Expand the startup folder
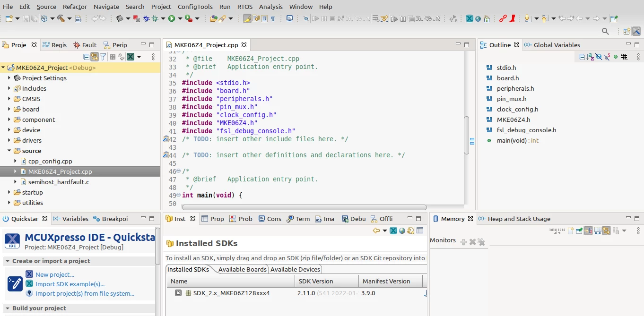This screenshot has width=644, height=316. pos(9,192)
